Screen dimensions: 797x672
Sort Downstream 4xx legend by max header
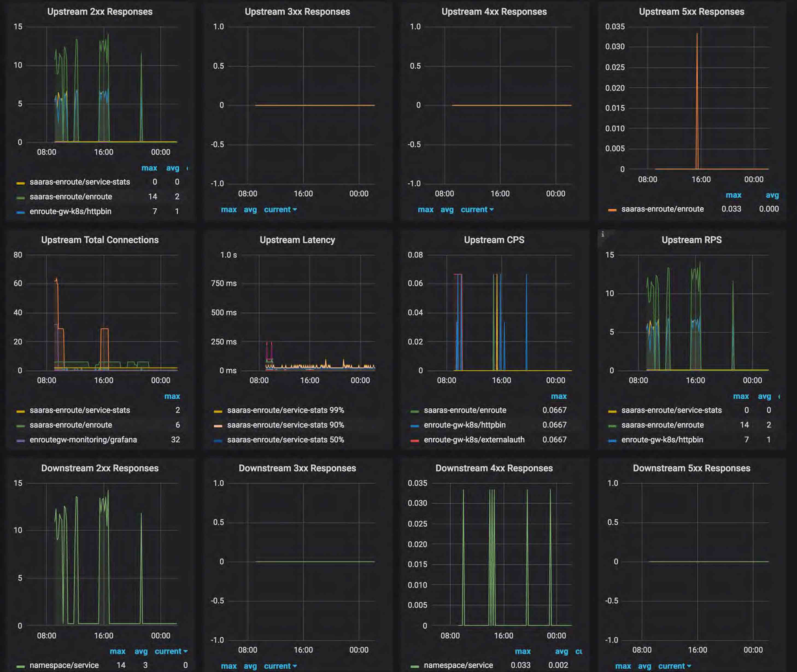(522, 651)
